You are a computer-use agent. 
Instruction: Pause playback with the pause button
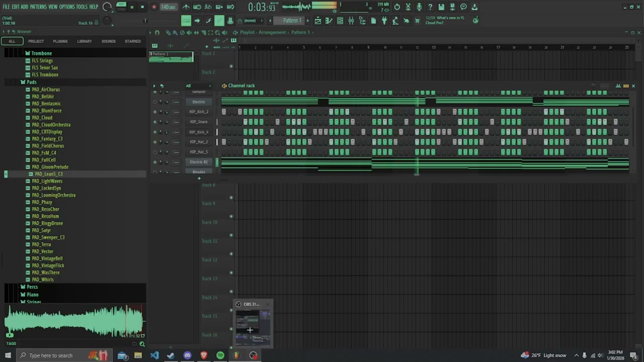[x=132, y=7]
